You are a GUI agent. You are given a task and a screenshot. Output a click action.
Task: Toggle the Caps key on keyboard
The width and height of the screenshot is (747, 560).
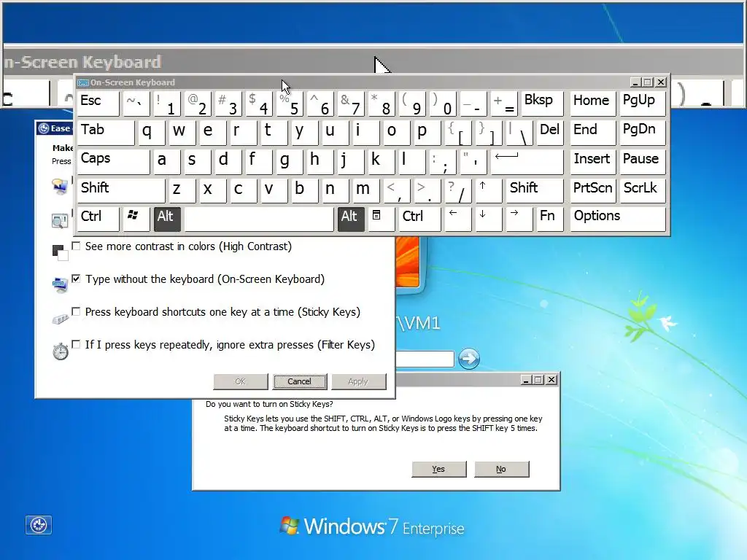tap(113, 162)
